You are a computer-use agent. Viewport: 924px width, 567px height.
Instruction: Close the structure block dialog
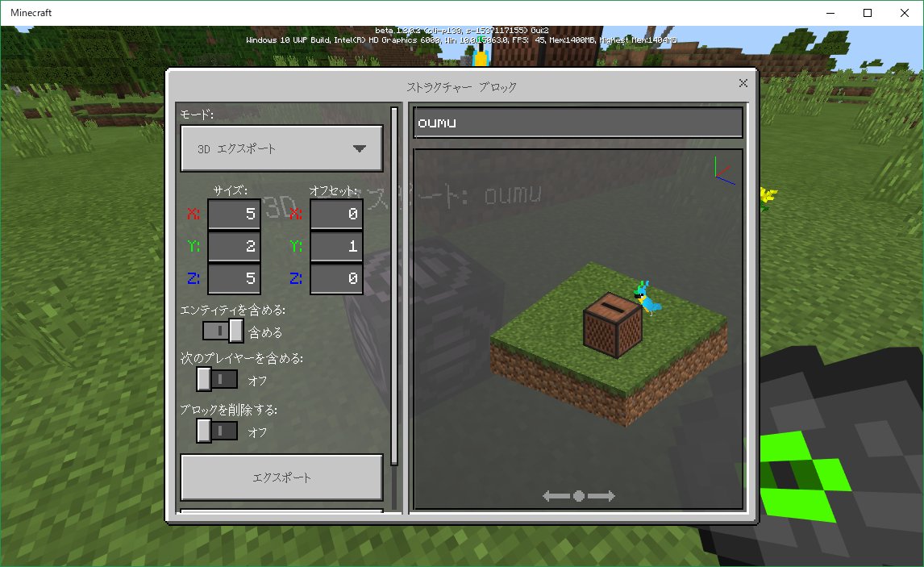point(743,83)
